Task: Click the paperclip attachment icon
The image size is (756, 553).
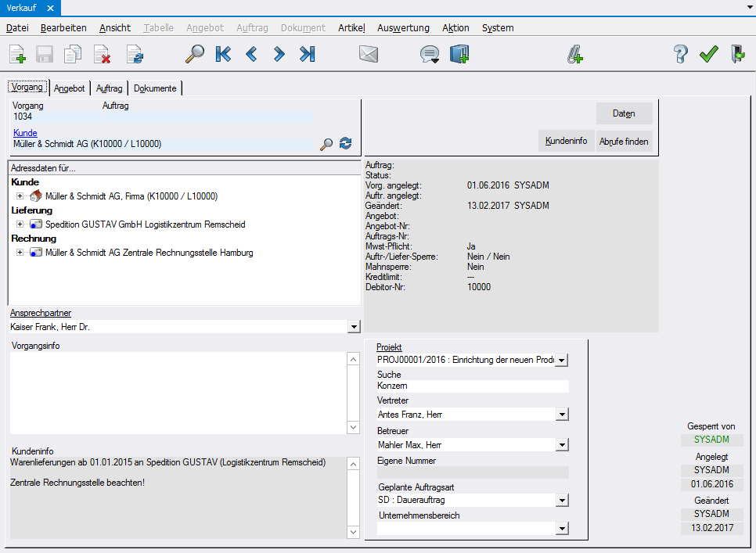Action: (x=575, y=54)
